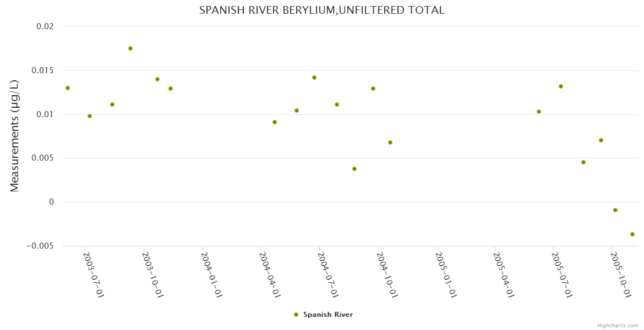This screenshot has width=644, height=330.
Task: Click the 2005 point near 0.013 after 2005-07-01
Action: pyautogui.click(x=561, y=86)
